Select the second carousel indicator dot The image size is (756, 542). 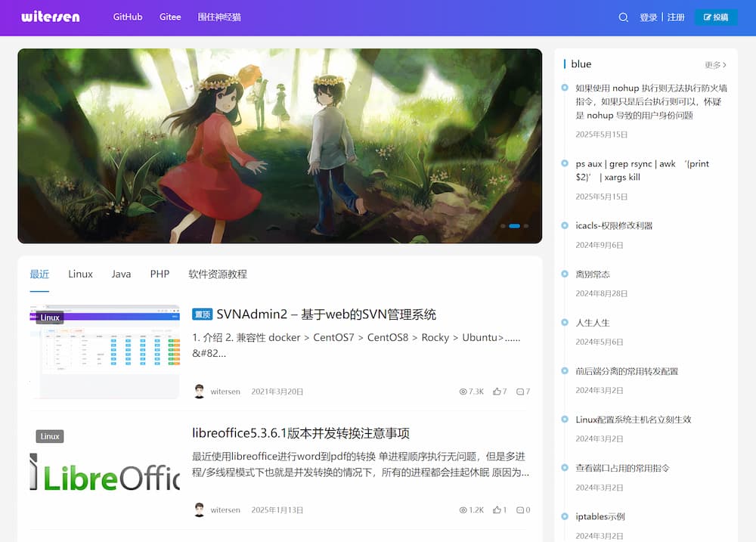coord(515,226)
